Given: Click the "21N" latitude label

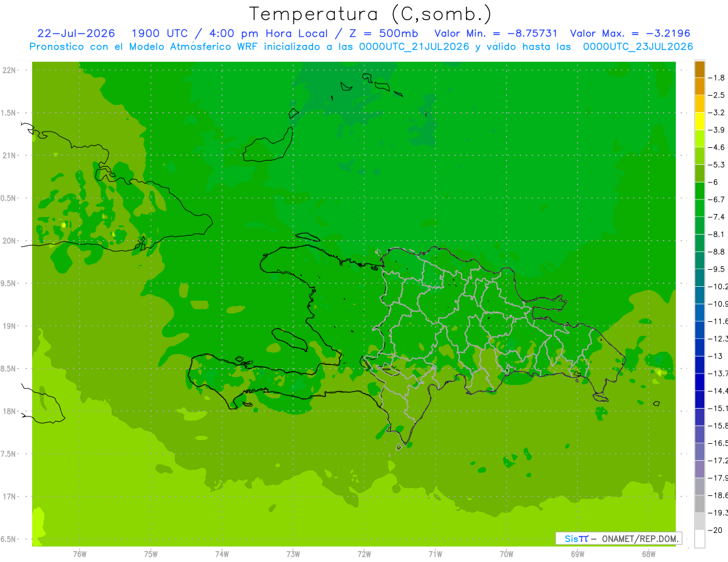Looking at the screenshot, I should [10, 156].
